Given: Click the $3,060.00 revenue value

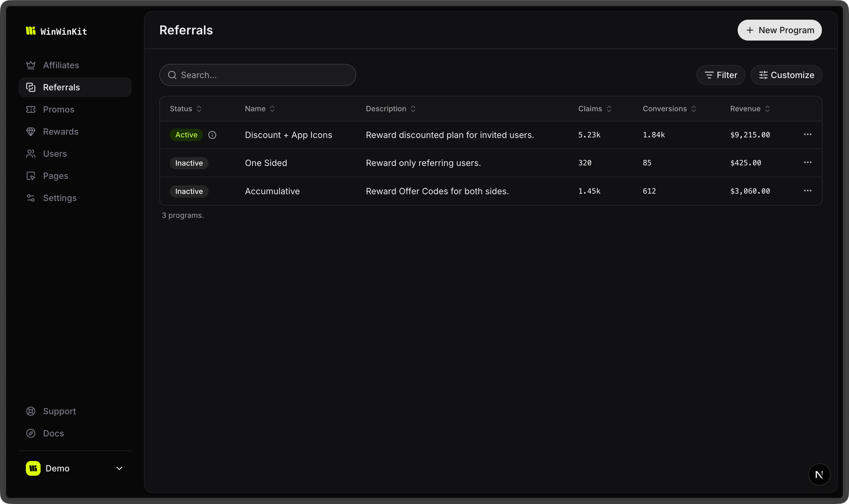Looking at the screenshot, I should [x=750, y=191].
